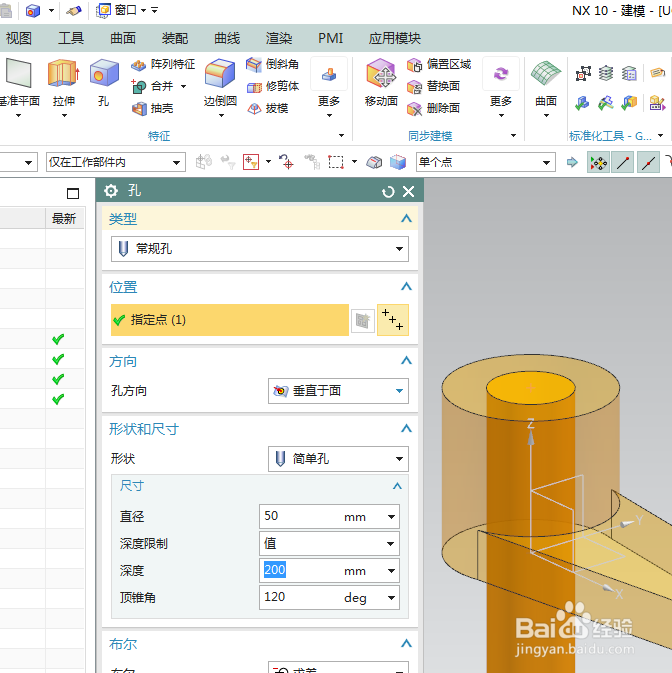Open the 孔方向 垂直于面 dropdown

click(338, 391)
